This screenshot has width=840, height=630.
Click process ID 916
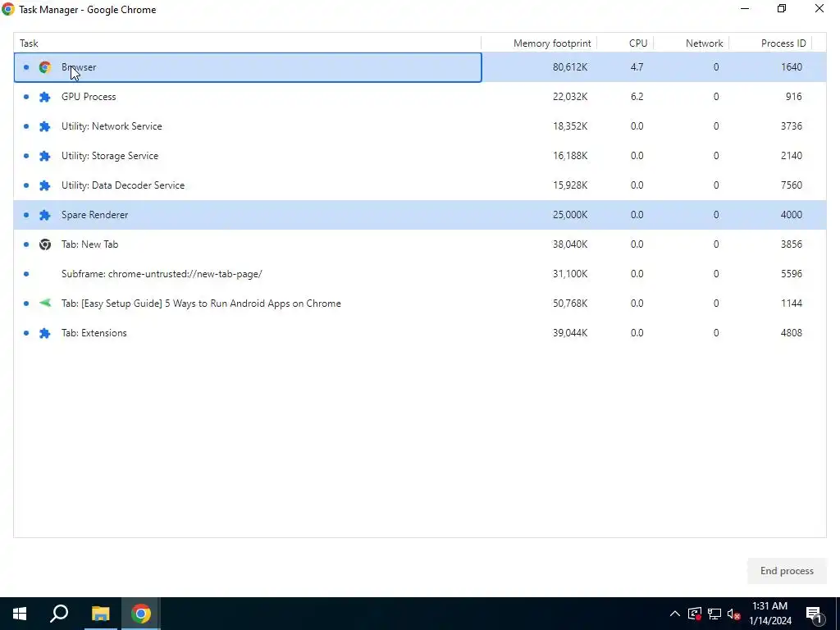(793, 97)
